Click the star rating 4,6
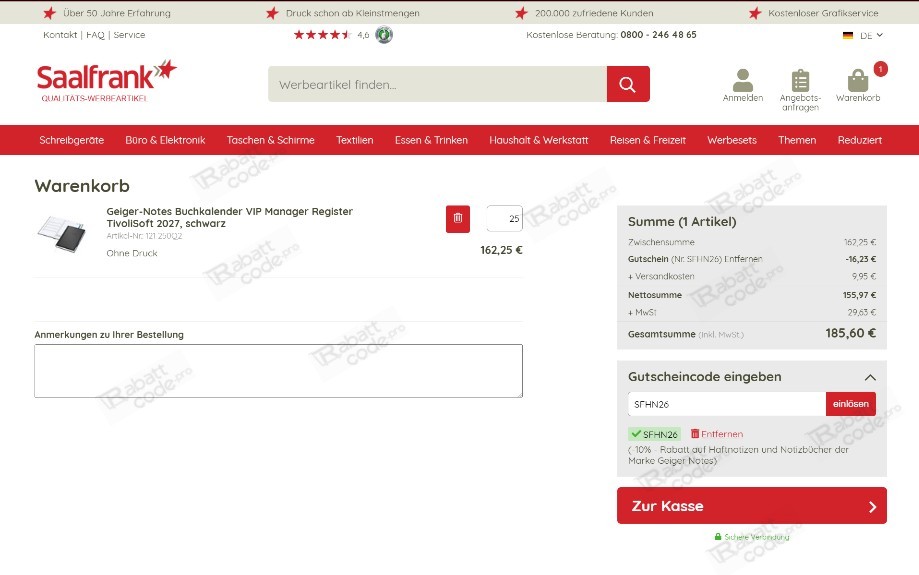The image size is (919, 575). [331, 35]
